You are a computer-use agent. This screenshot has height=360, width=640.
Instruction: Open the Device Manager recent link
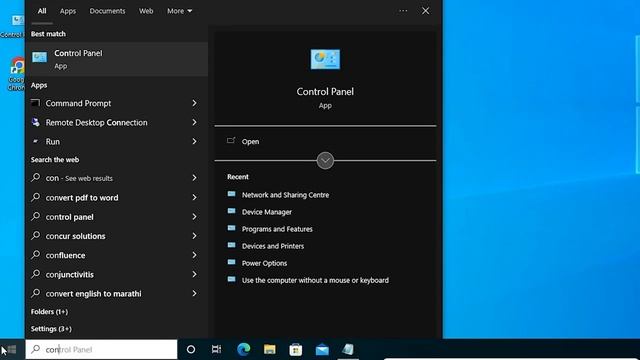(x=267, y=212)
